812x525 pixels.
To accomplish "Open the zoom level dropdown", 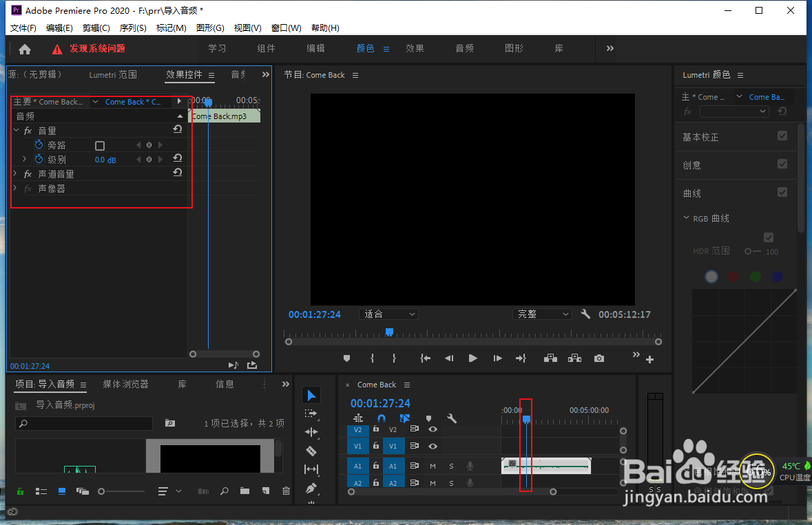I will (388, 314).
